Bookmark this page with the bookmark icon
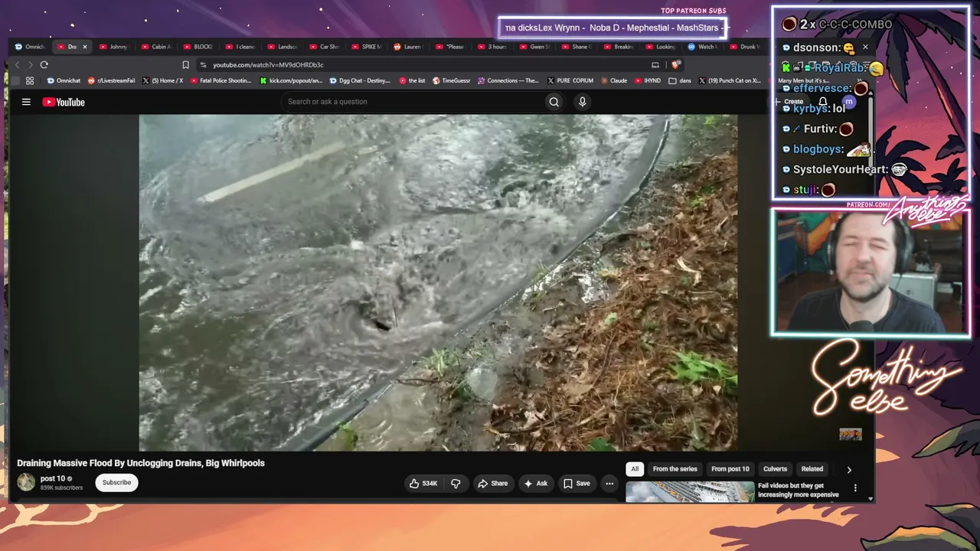This screenshot has height=551, width=980. tap(185, 65)
